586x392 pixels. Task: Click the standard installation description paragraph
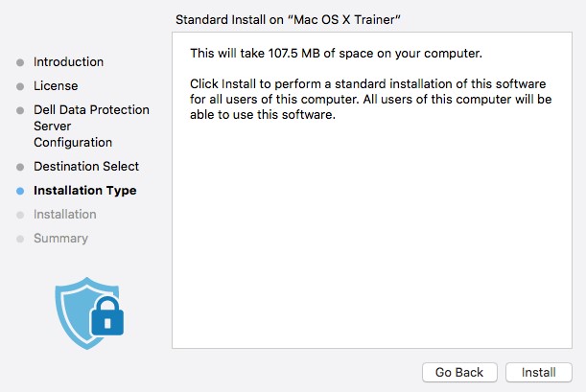click(370, 98)
